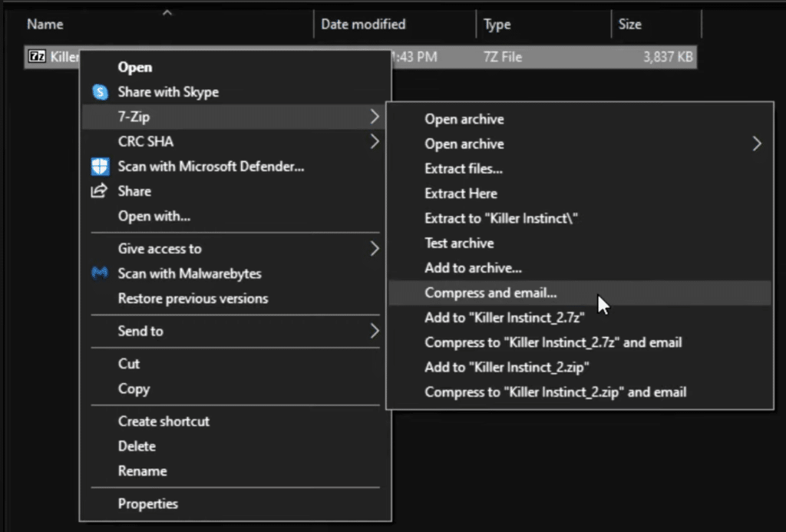Click the Malwarebytes logo icon
786x532 pixels.
click(x=100, y=273)
